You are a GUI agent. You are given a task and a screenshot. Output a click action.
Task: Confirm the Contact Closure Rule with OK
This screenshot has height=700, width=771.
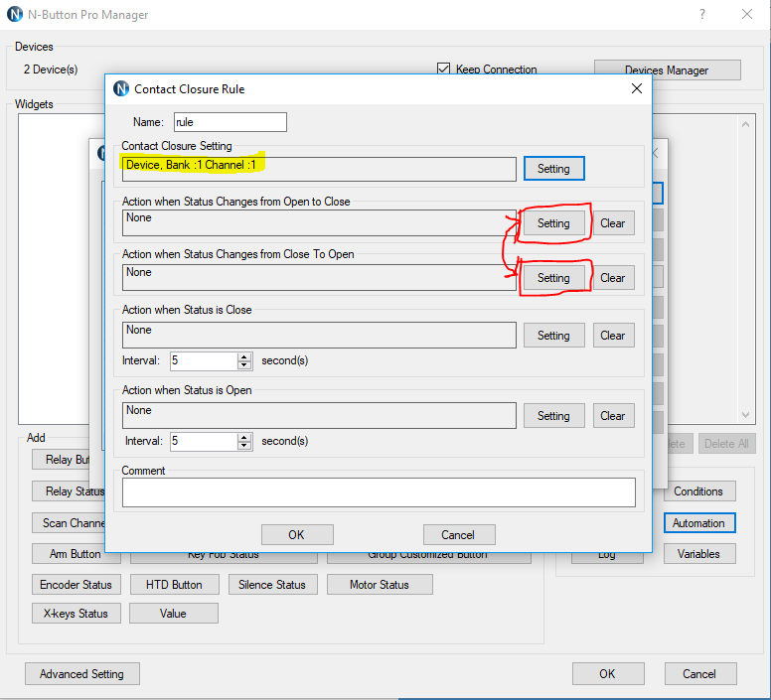point(297,534)
